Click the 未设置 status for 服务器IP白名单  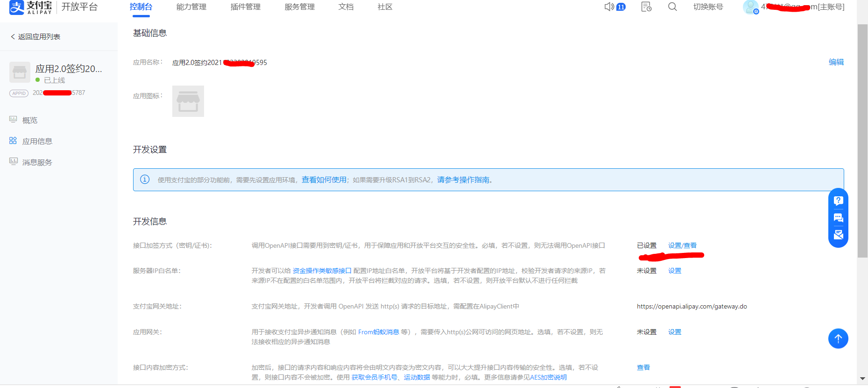point(647,271)
